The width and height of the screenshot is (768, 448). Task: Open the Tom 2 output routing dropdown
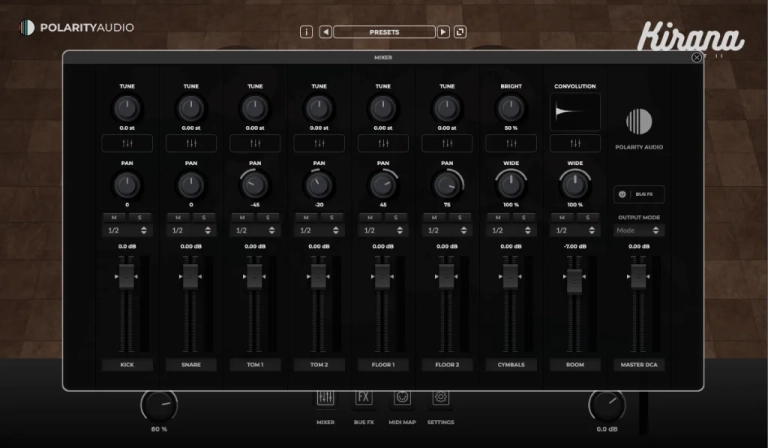[x=319, y=230]
